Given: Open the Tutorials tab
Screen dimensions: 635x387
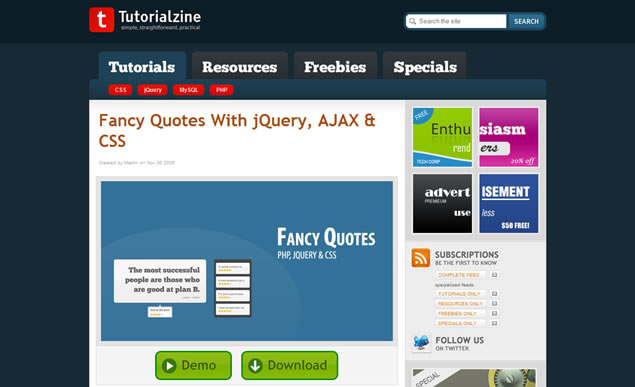Looking at the screenshot, I should 142,66.
